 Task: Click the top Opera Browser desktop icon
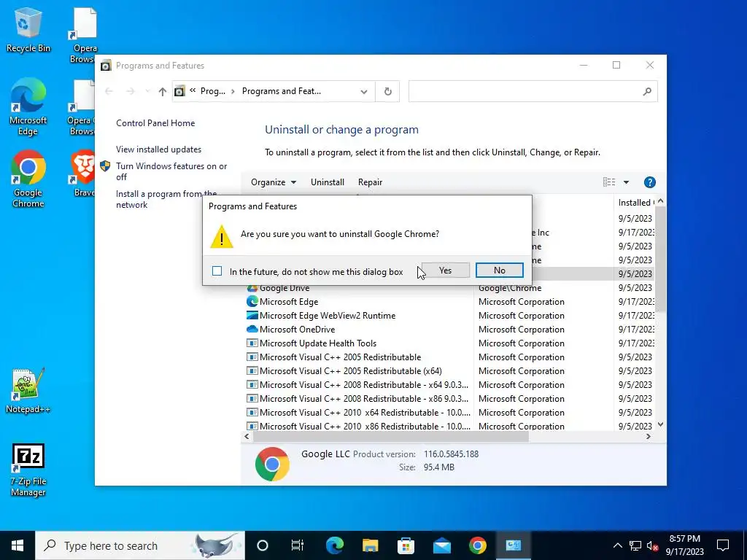[x=84, y=36]
